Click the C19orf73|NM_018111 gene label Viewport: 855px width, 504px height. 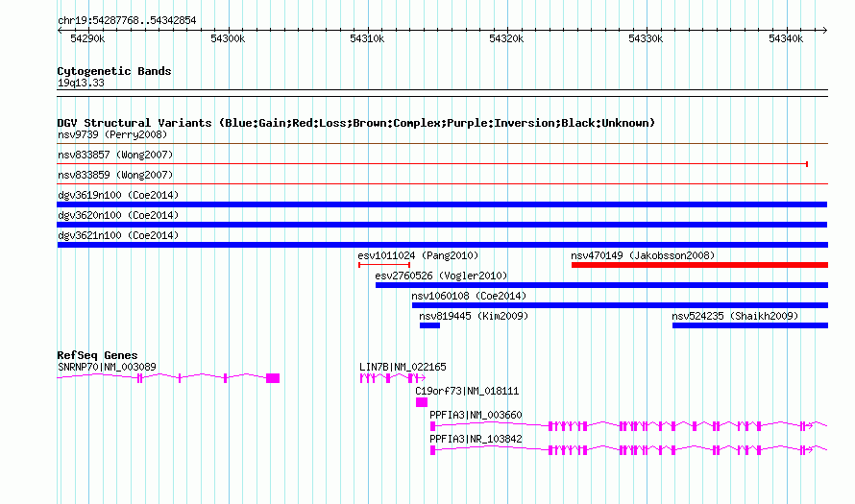[467, 392]
